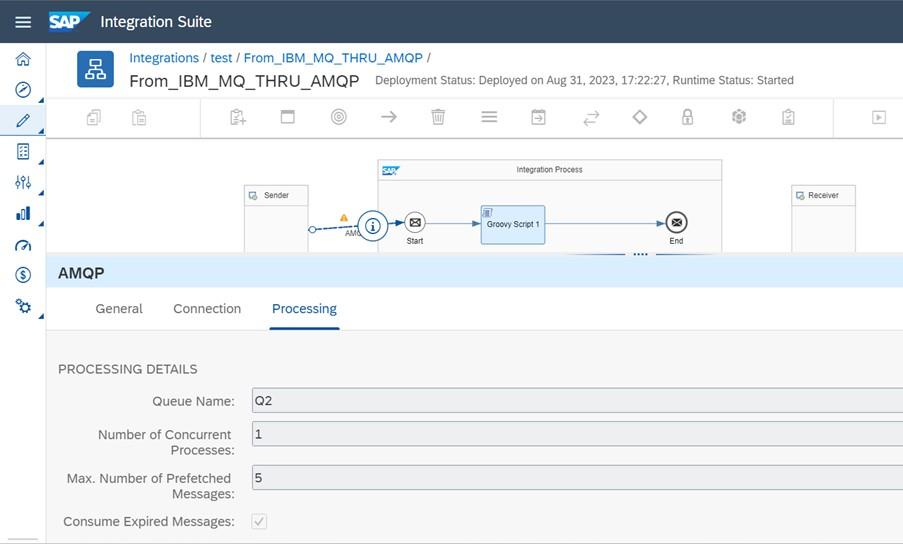This screenshot has height=544, width=903.
Task: Click the AMQP panel title
Action: [81, 273]
